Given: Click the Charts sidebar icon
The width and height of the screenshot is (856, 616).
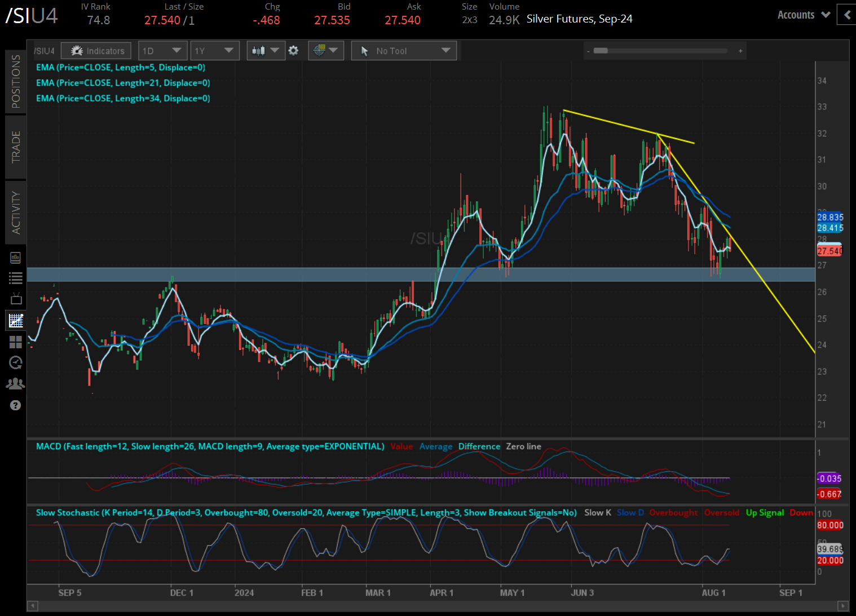Looking at the screenshot, I should click(16, 320).
